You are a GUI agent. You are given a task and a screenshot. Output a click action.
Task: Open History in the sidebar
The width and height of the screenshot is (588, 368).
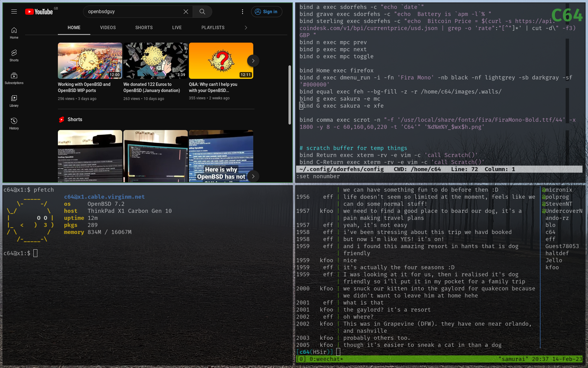click(14, 124)
